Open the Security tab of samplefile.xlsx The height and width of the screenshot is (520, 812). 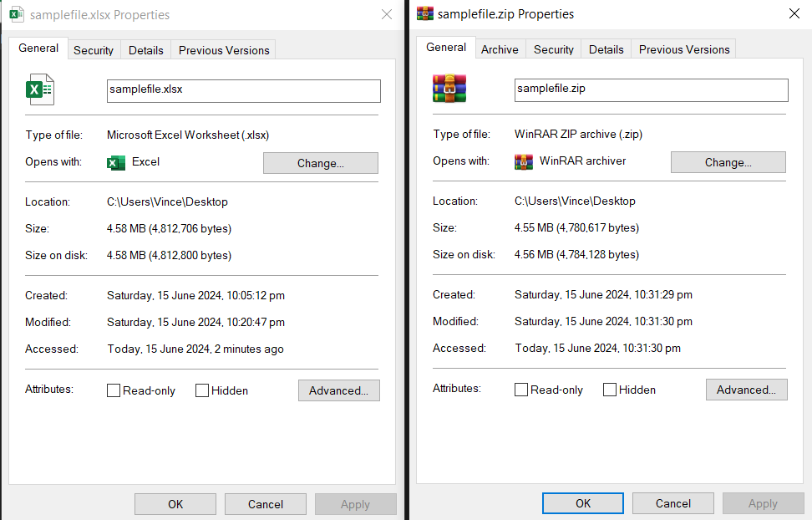(x=93, y=49)
